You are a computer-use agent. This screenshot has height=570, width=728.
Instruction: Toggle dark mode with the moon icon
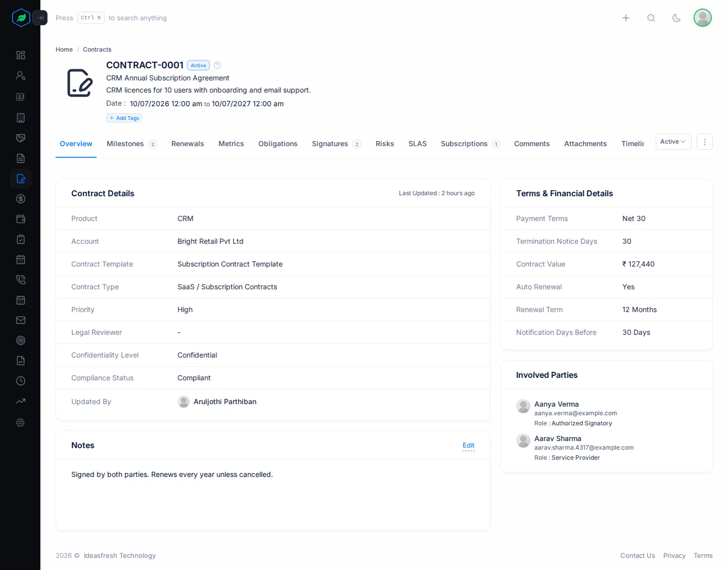[x=676, y=18]
